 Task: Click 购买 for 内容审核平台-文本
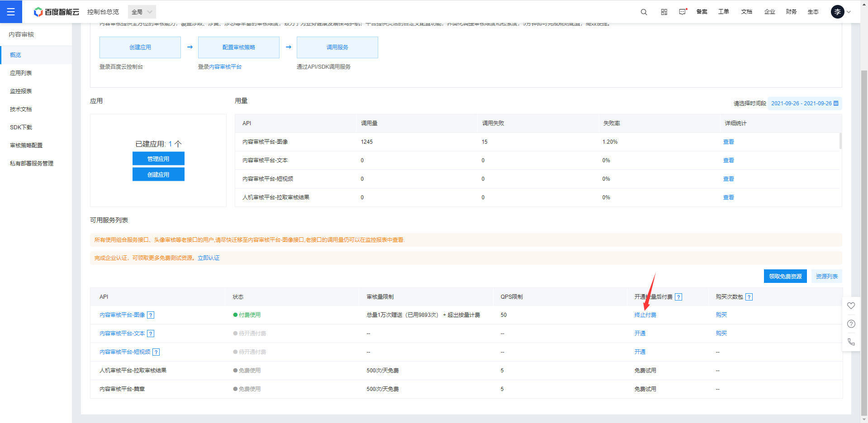point(721,334)
